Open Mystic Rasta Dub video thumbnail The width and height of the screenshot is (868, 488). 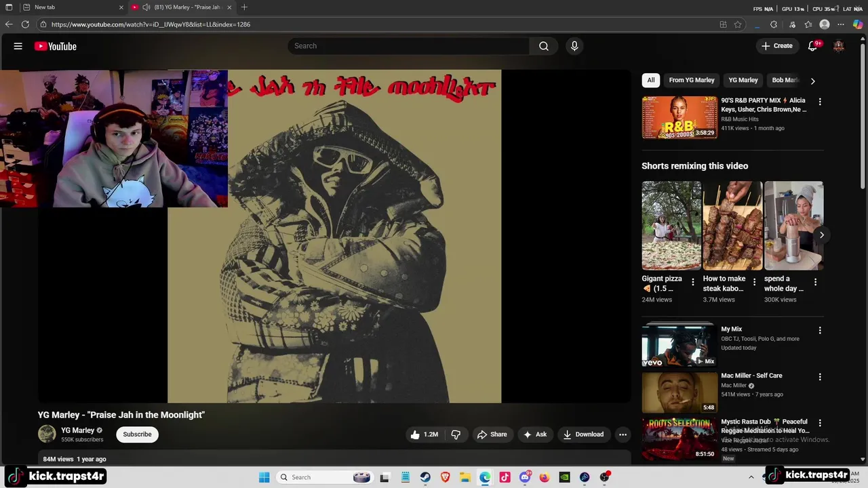click(x=679, y=439)
